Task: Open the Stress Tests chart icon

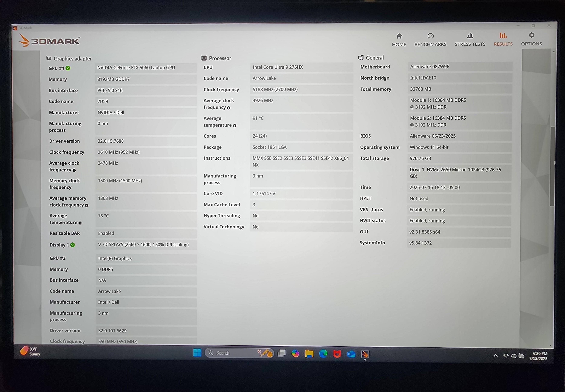Action: [470, 36]
